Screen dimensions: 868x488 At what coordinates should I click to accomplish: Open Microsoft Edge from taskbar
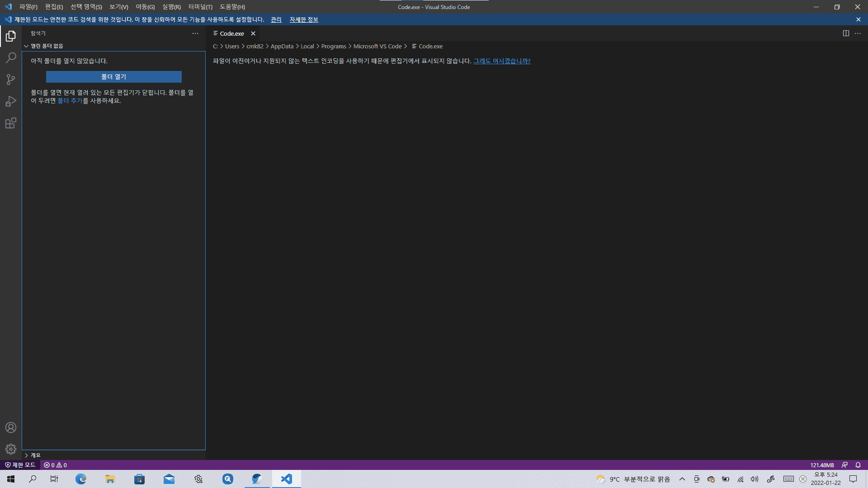tap(81, 479)
